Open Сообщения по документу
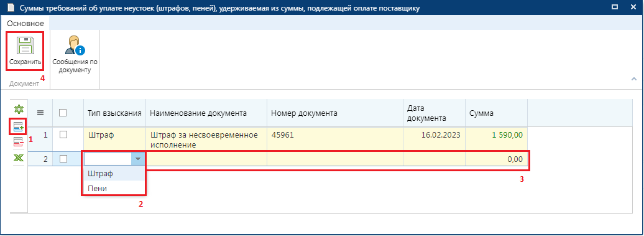Viewport: 644px width, 236px height. (75, 54)
